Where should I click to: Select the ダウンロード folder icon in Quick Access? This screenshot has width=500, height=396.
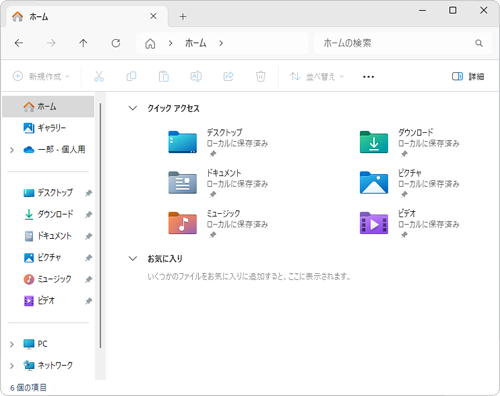pos(374,142)
